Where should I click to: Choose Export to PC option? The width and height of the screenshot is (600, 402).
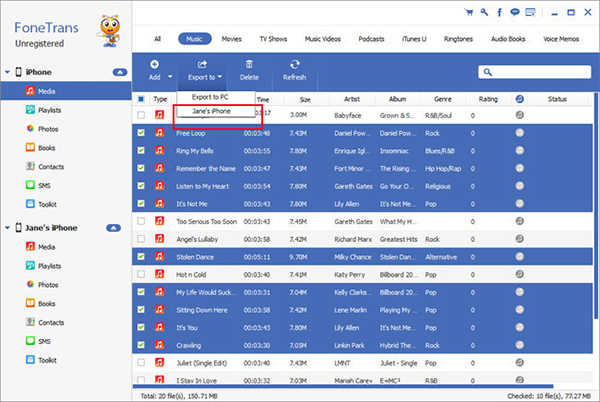pyautogui.click(x=210, y=97)
